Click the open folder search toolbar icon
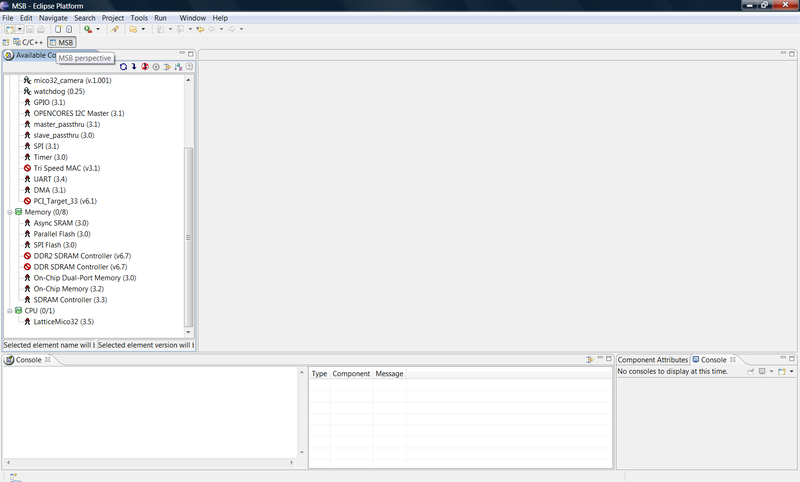This screenshot has height=482, width=800. tap(133, 29)
